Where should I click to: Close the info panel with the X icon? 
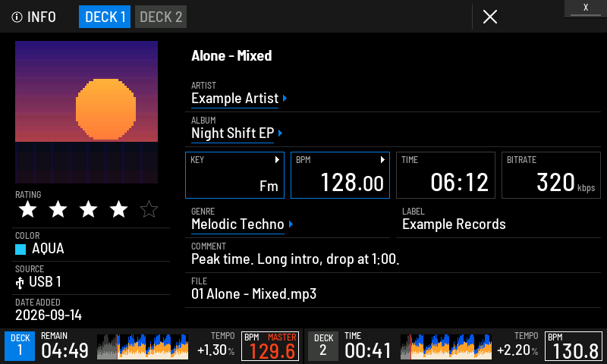(489, 17)
